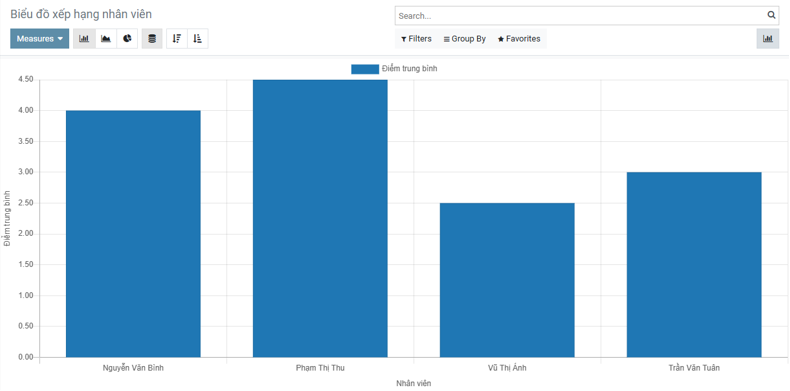This screenshot has height=391, width=790.
Task: Open the Filters menu
Action: (416, 39)
